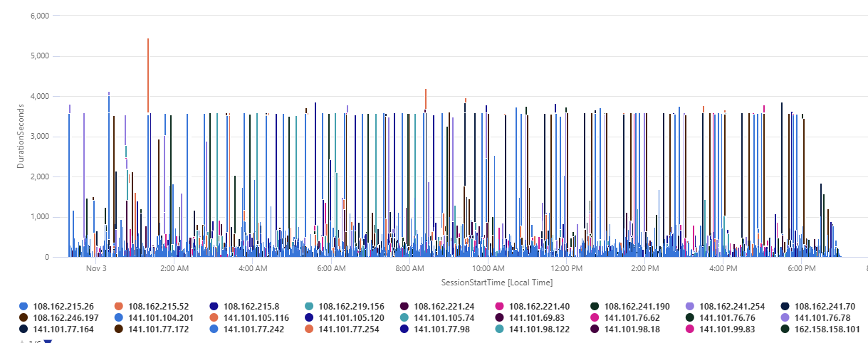This screenshot has width=868, height=343.
Task: Click the 10:00 AM x-axis label
Action: coord(488,268)
